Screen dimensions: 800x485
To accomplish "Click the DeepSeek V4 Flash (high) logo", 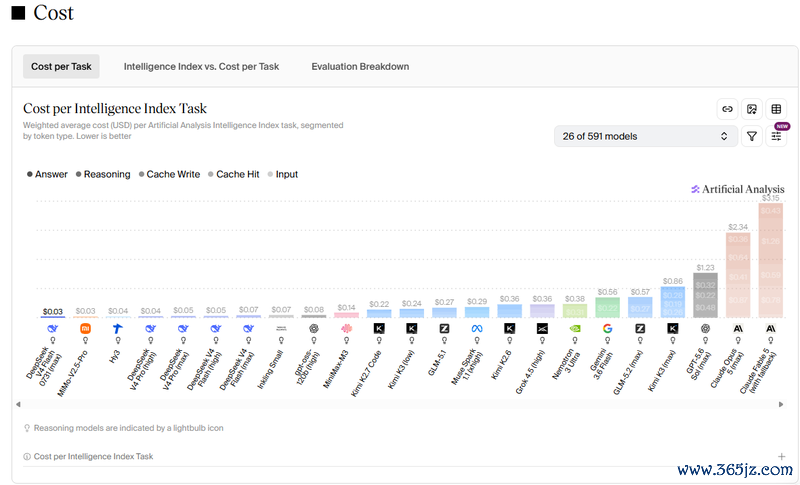I will pyautogui.click(x=216, y=329).
